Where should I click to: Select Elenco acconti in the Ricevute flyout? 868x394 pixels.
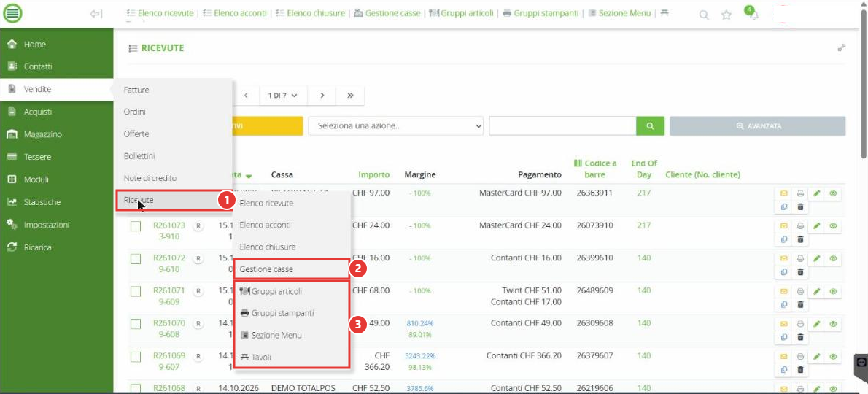(265, 225)
